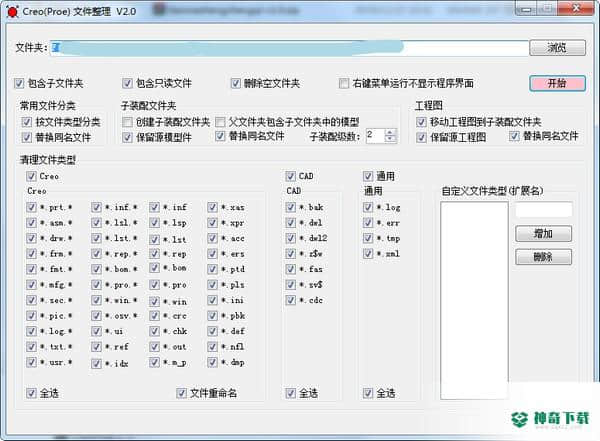Enable 右键菜单运行不显示程序界面 checkbox
The height and width of the screenshot is (441, 600).
(x=344, y=83)
